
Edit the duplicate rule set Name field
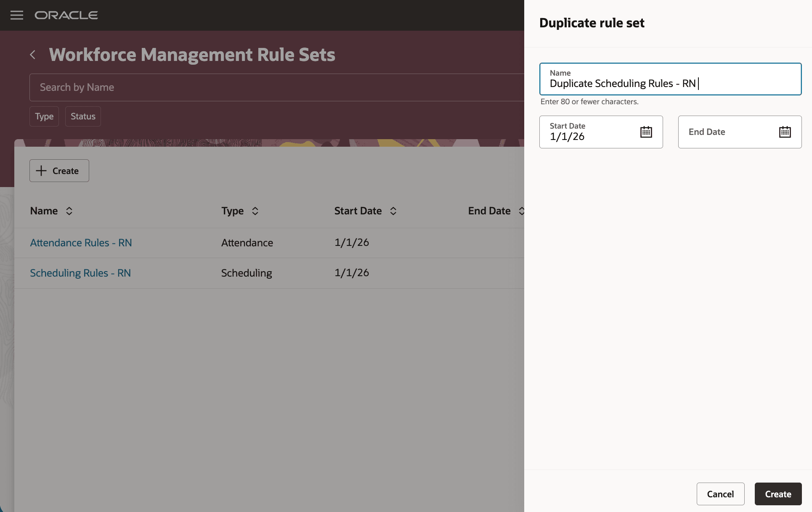(x=670, y=83)
